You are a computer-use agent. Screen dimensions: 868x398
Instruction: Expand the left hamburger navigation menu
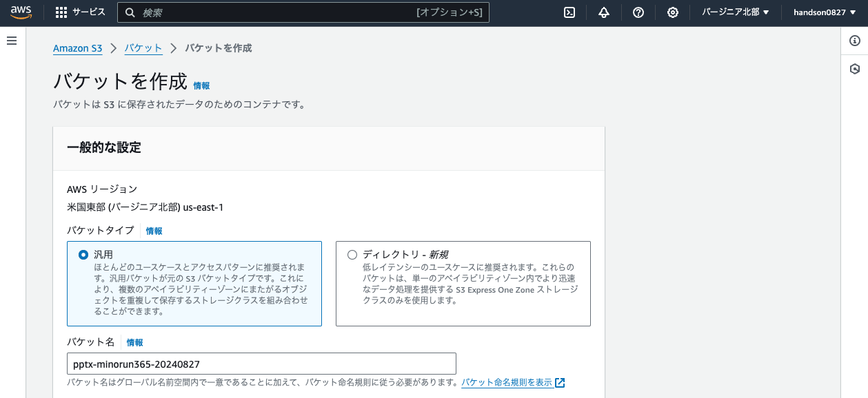(12, 41)
